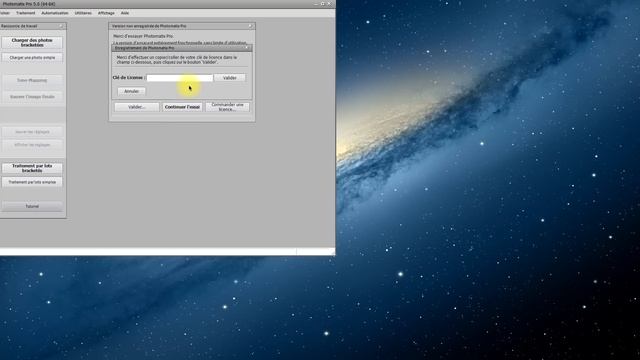The height and width of the screenshot is (360, 640).
Task: Maximize the Photomatix Pro window
Action: pyautogui.click(x=322, y=4)
